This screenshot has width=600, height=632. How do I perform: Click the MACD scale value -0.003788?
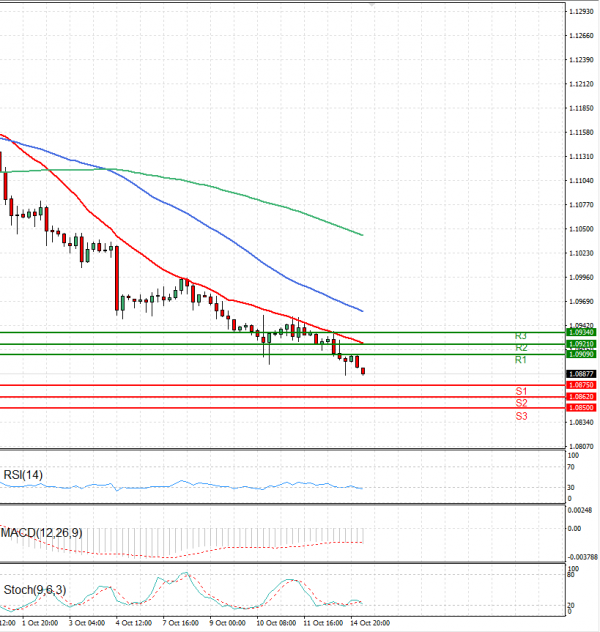click(583, 557)
